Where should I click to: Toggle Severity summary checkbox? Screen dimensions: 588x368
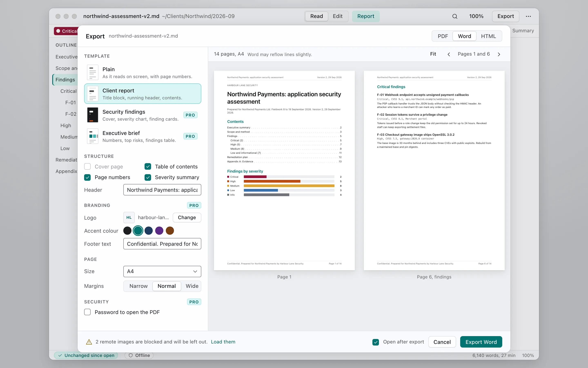point(148,177)
